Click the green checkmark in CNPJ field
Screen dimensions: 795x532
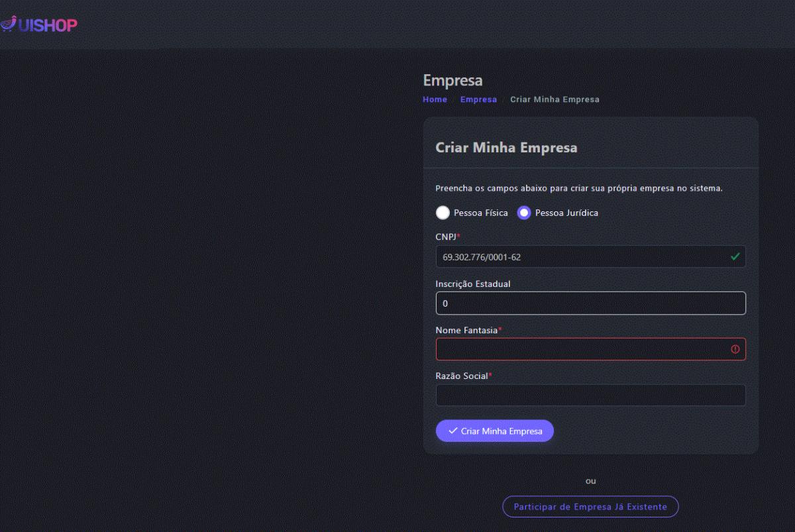click(x=735, y=257)
